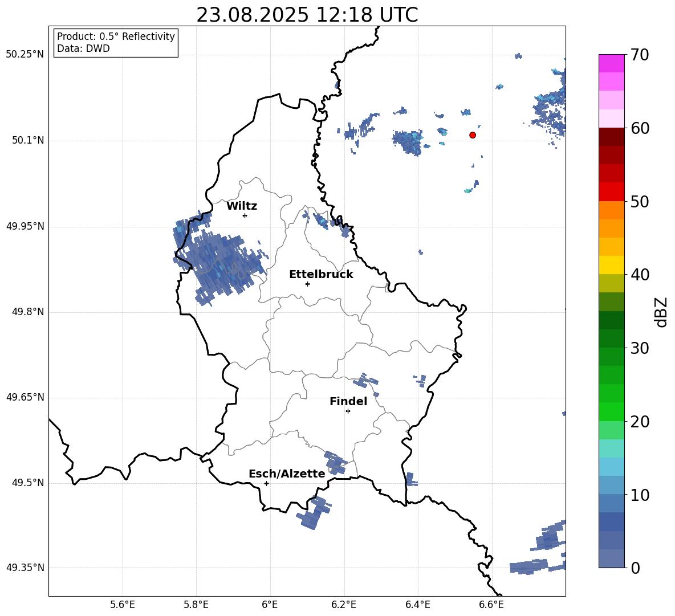Click the 49.35°N latitude label

point(25,568)
